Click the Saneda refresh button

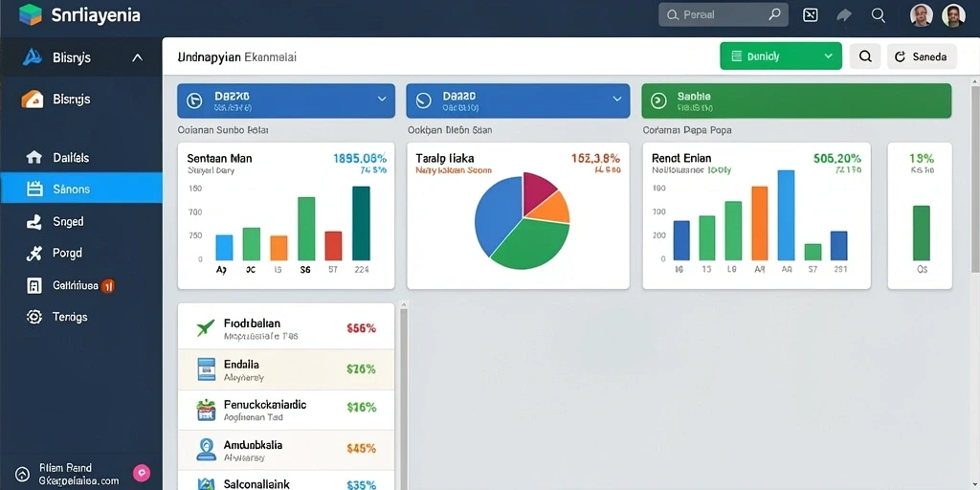[922, 56]
